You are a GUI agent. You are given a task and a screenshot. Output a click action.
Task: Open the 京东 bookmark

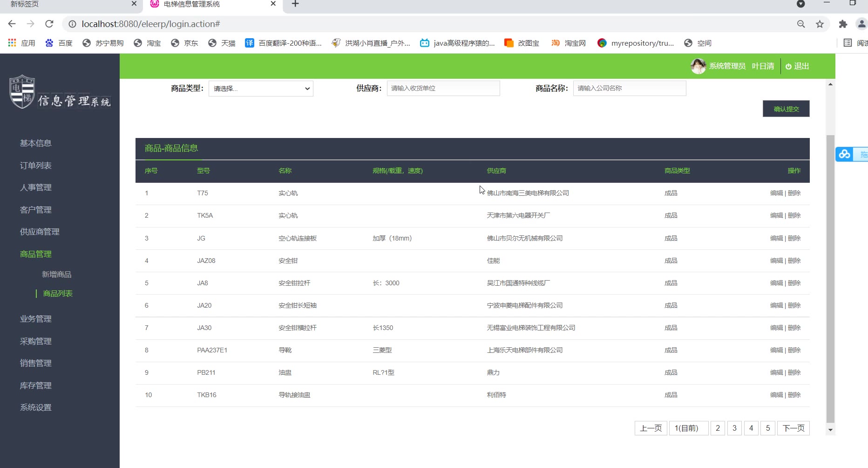pos(184,43)
